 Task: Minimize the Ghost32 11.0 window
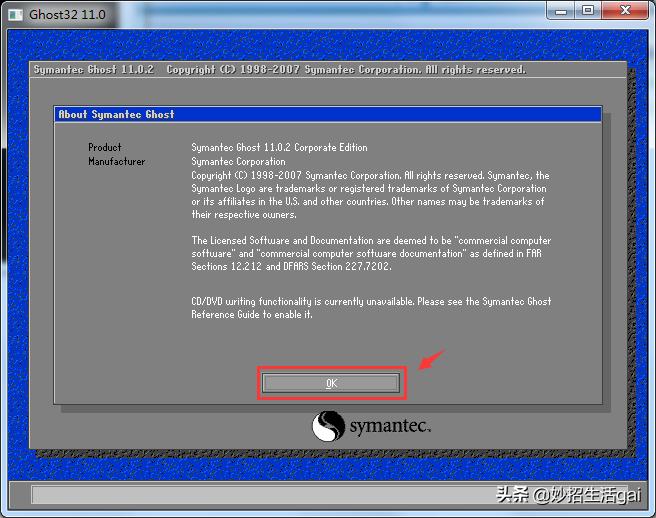561,10
